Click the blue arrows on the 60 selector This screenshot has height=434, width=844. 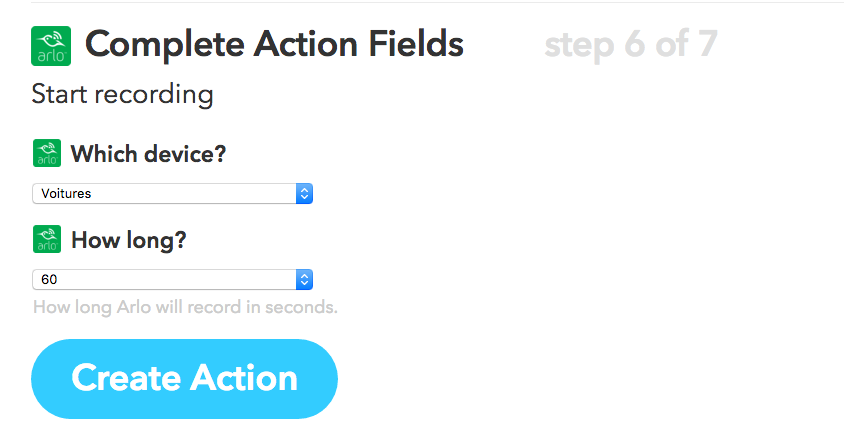[x=304, y=279]
